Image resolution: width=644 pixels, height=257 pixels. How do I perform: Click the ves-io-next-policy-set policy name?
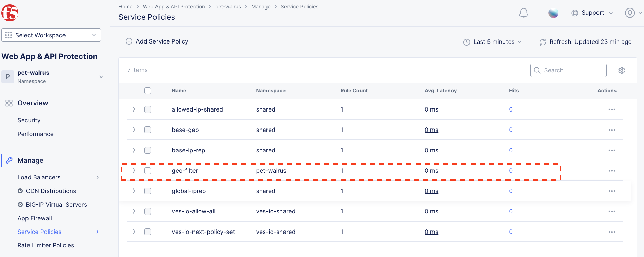pos(203,232)
